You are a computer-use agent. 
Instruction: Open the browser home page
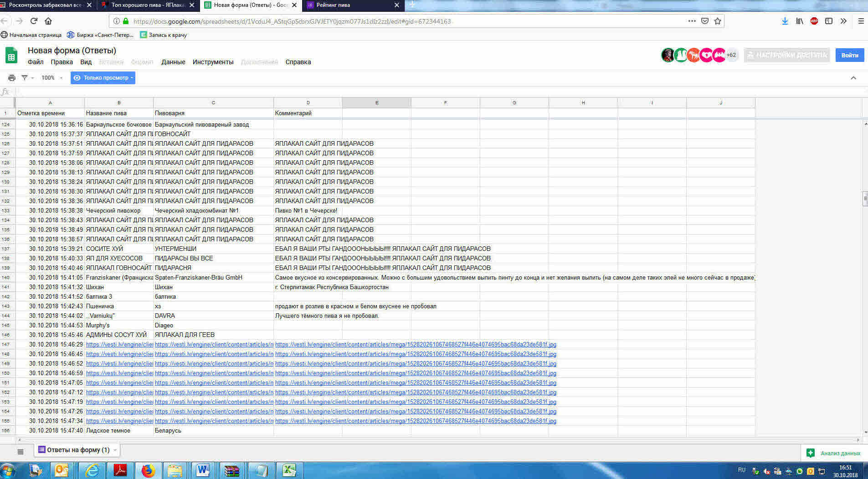click(x=48, y=21)
